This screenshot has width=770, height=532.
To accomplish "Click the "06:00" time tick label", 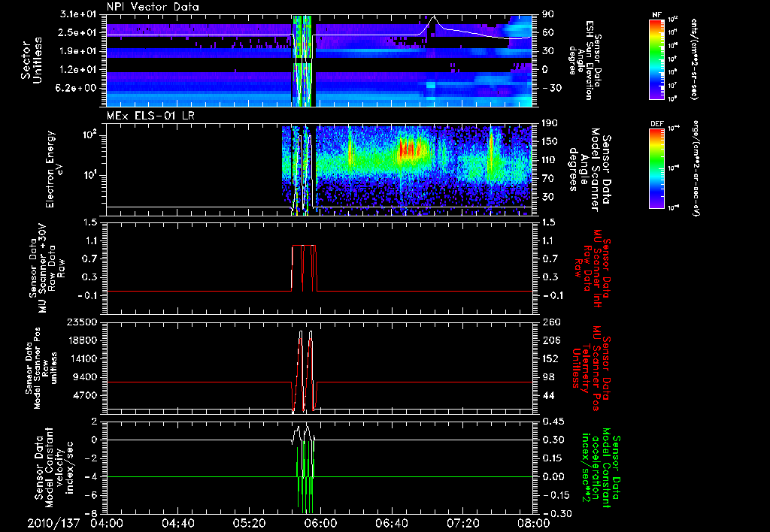I will pos(320,523).
